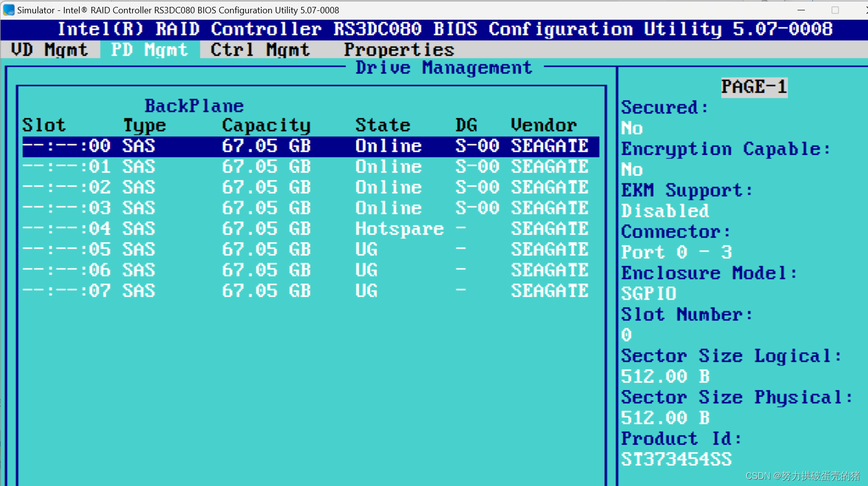Click the Enclosure Model label
This screenshot has width=868, height=486.
[709, 273]
